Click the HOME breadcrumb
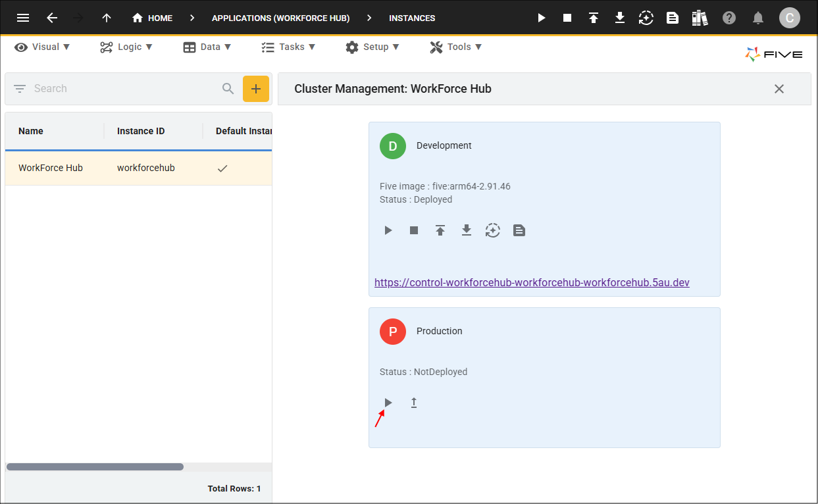This screenshot has height=504, width=818. (153, 18)
